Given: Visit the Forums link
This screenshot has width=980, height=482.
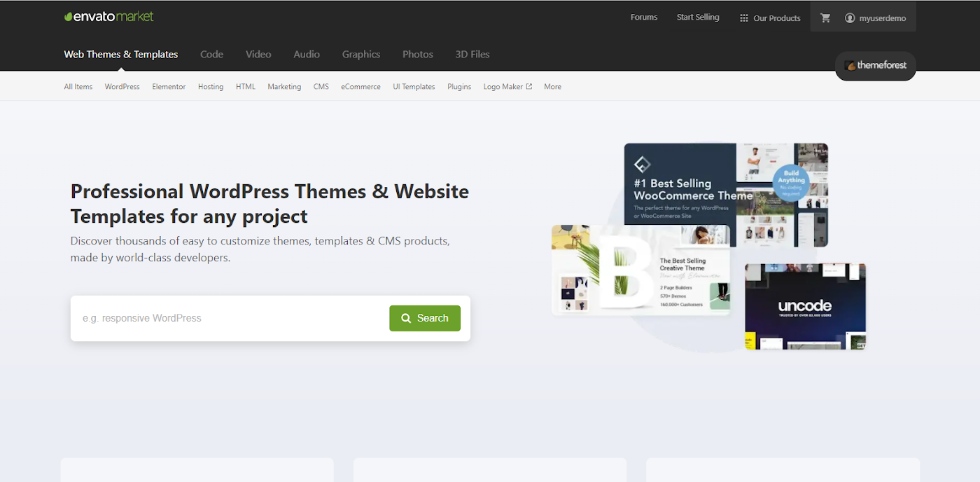Looking at the screenshot, I should point(644,18).
